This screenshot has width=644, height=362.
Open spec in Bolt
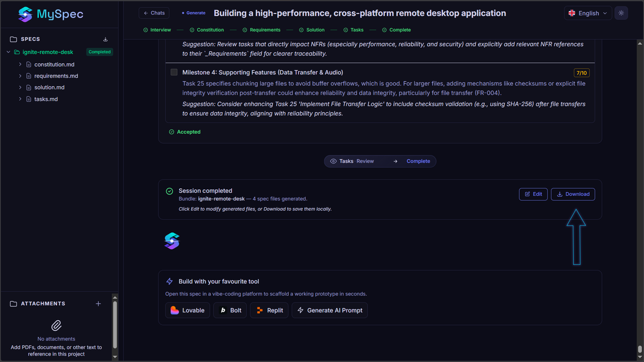coord(230,310)
